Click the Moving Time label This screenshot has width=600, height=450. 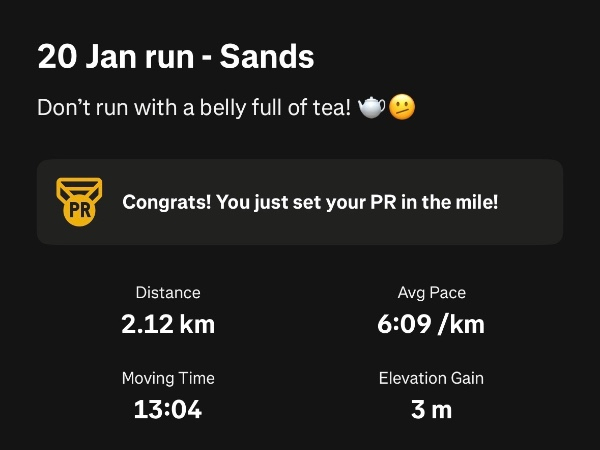tap(168, 379)
